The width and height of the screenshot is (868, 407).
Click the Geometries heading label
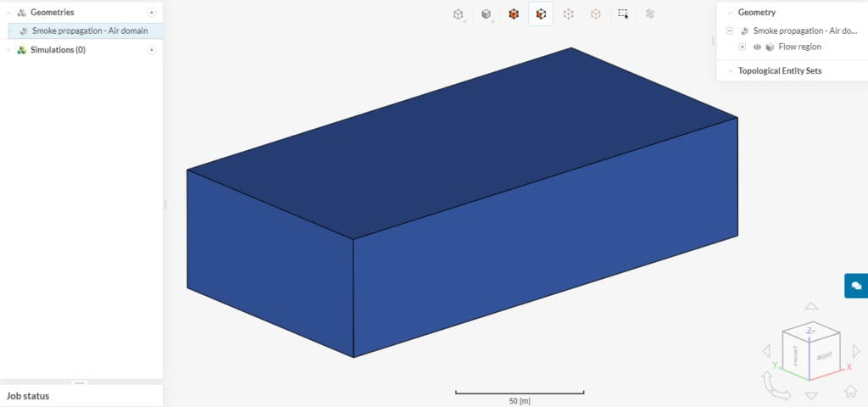click(x=52, y=12)
